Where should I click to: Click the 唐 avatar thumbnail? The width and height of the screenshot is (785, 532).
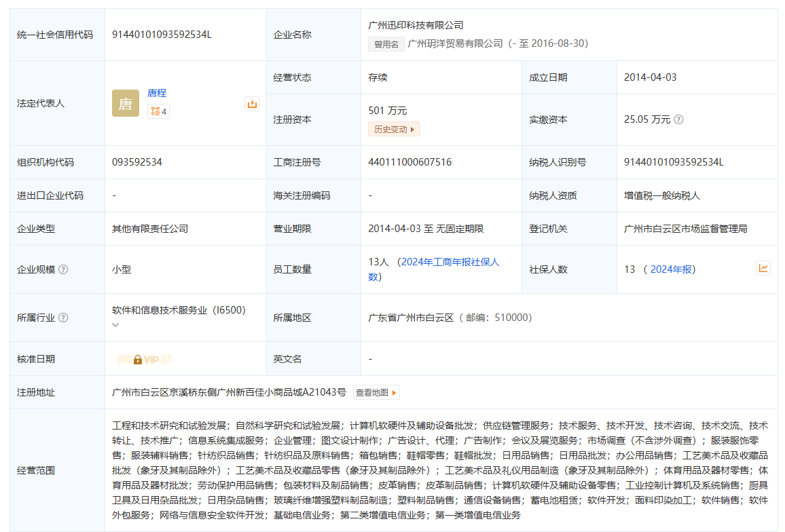(125, 103)
